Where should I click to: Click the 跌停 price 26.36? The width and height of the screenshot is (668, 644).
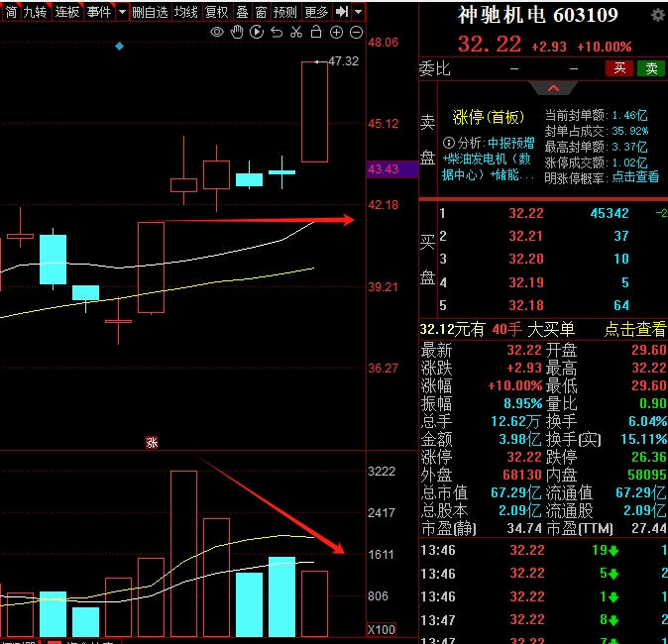649,457
